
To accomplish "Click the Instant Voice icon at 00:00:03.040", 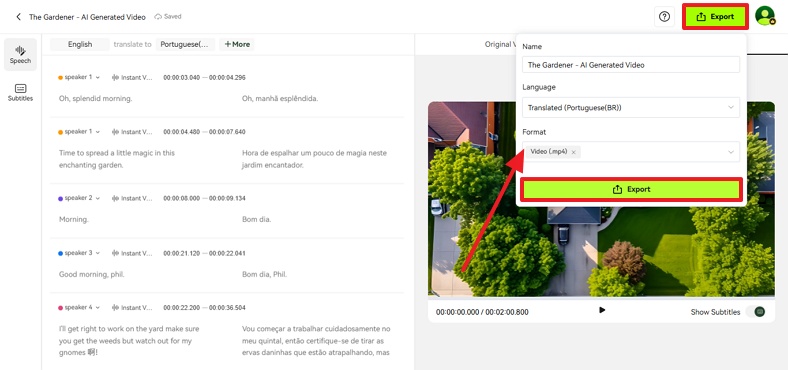I will coord(116,77).
